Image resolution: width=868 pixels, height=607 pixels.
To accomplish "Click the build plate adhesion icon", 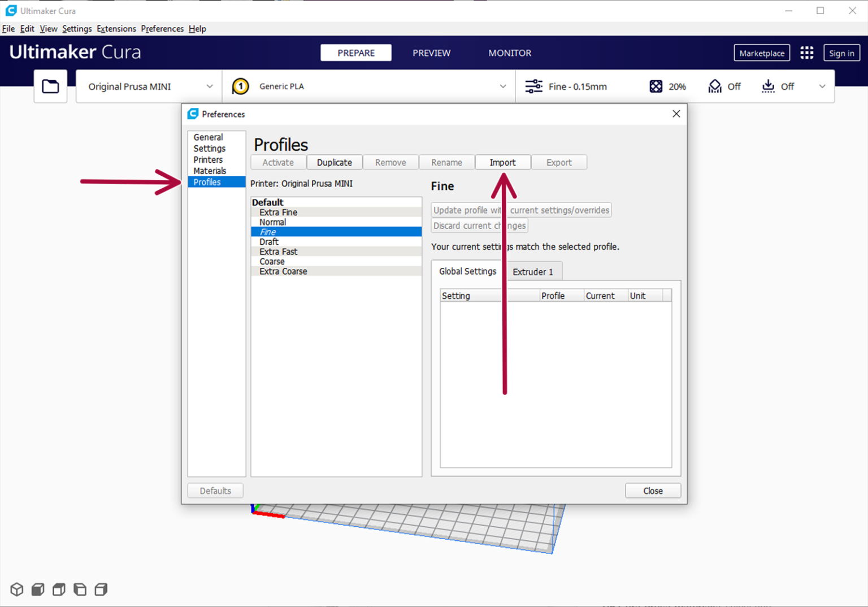I will 768,86.
